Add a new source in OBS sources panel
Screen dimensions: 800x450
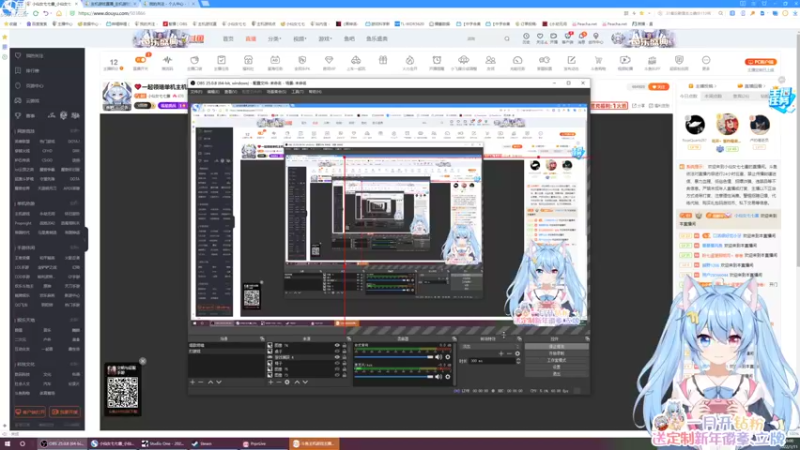coord(270,382)
